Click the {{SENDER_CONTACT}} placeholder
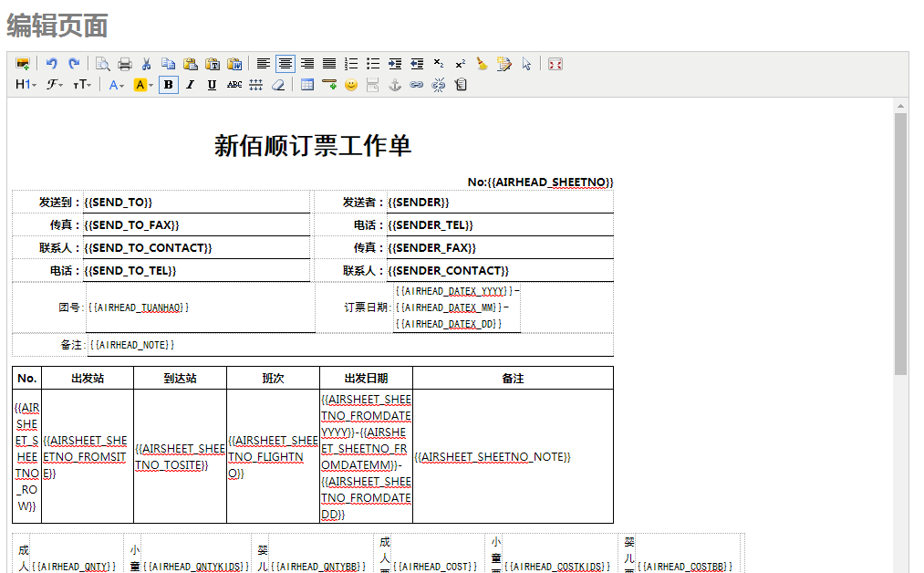 point(449,271)
